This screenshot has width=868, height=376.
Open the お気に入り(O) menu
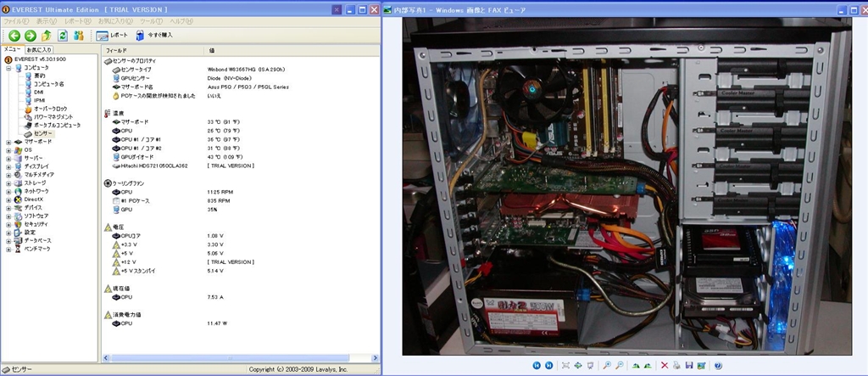pos(115,21)
